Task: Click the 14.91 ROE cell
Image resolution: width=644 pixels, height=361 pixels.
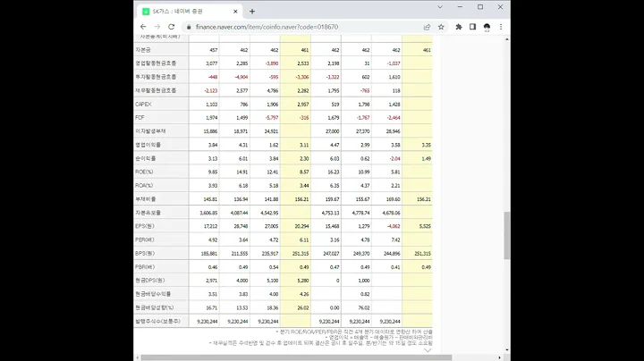Action: tap(242, 172)
